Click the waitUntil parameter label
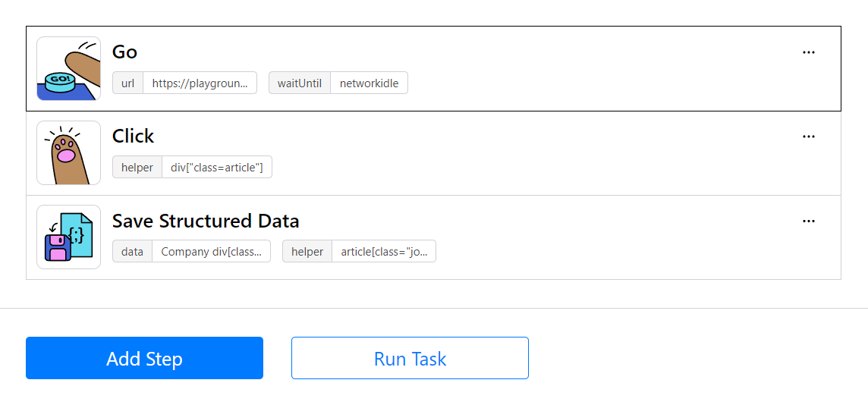868x405 pixels. [300, 83]
